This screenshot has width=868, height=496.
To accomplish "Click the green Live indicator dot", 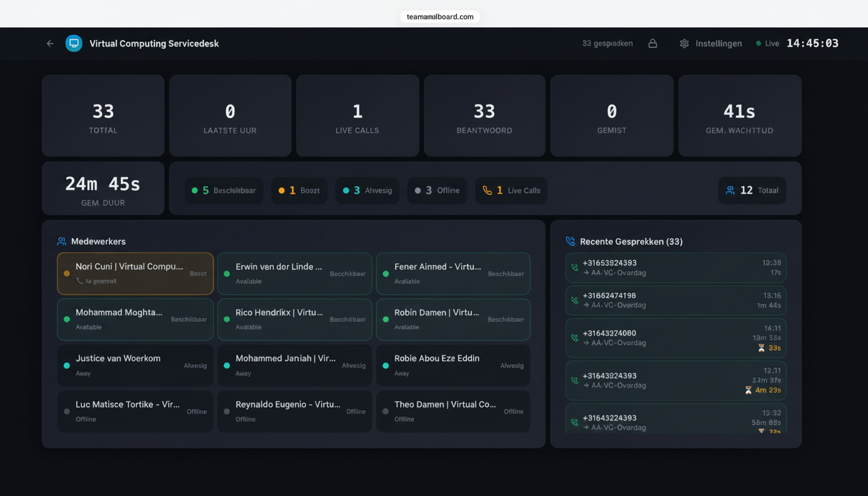I will (758, 44).
